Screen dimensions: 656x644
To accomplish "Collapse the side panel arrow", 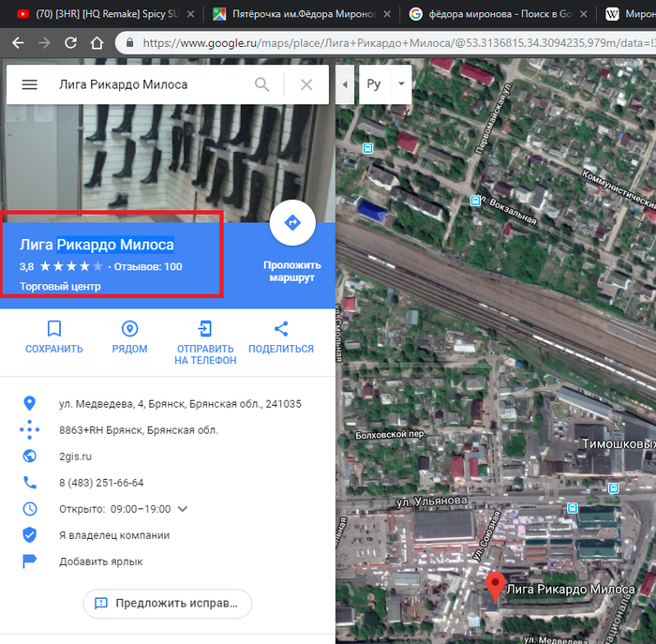I will [x=345, y=84].
